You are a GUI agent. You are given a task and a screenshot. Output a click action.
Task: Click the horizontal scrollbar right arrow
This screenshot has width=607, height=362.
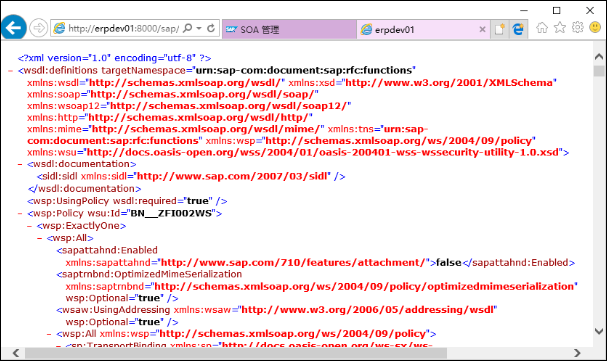(577, 353)
